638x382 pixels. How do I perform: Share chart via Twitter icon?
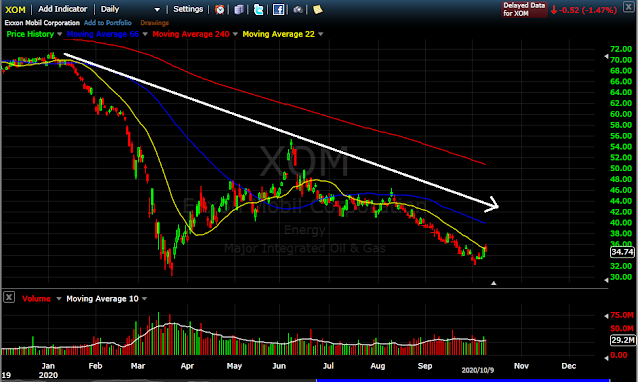point(258,9)
